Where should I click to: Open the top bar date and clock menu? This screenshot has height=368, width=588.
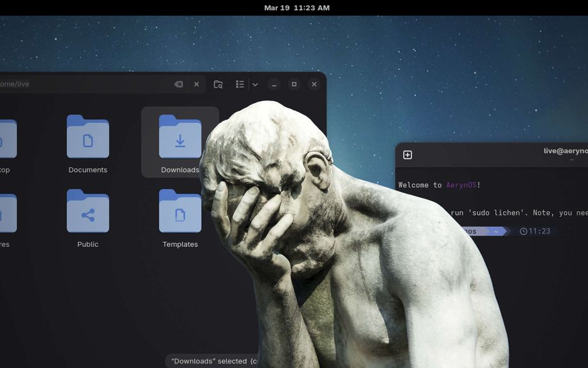(x=297, y=8)
